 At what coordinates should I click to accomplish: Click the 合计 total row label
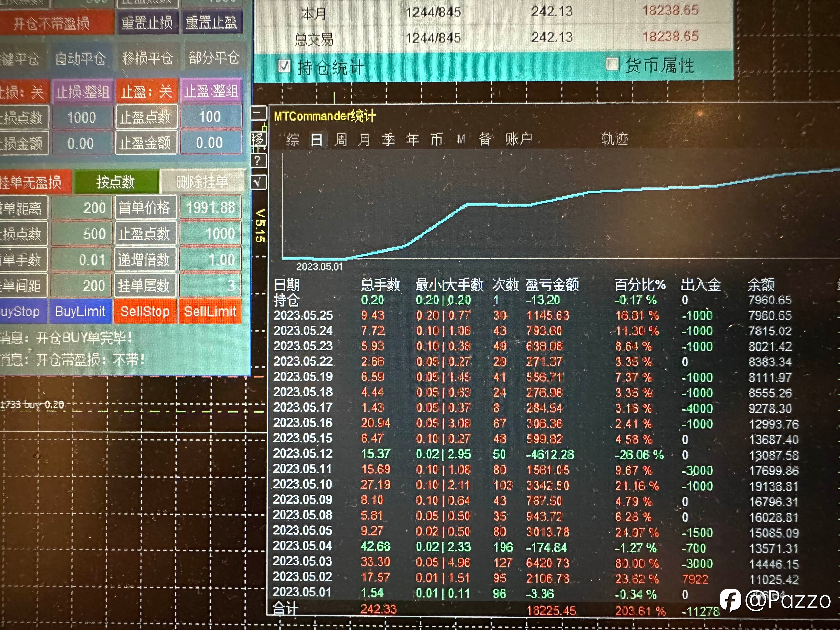(x=286, y=609)
